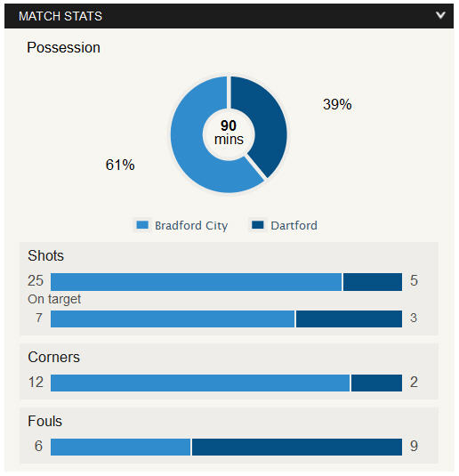Select the Dartford legend color swatch
The height and width of the screenshot is (476, 459).
pyautogui.click(x=258, y=225)
